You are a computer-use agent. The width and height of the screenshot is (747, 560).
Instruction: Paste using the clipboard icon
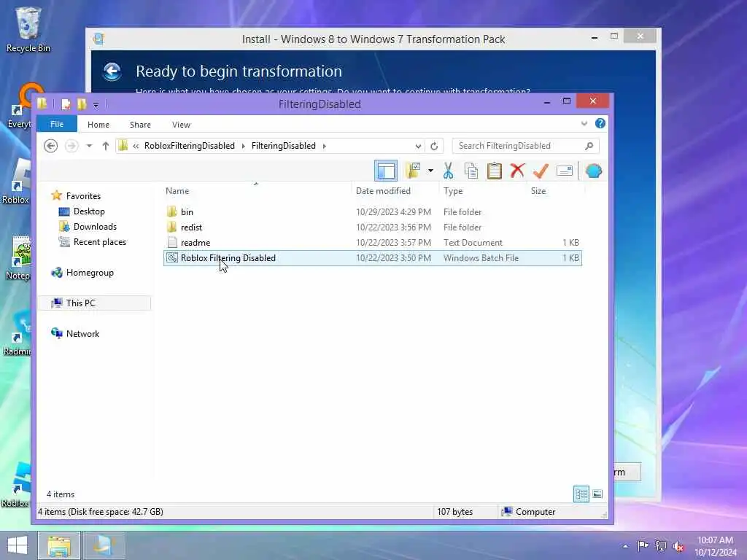(x=494, y=171)
